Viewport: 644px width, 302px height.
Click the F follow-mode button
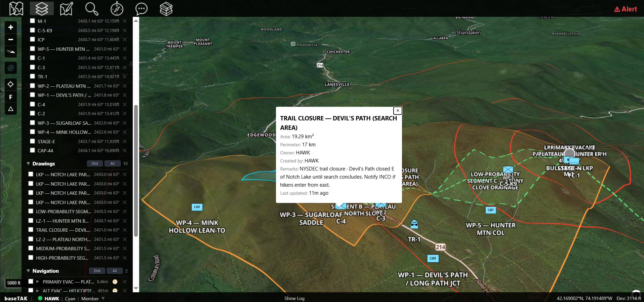(x=11, y=97)
